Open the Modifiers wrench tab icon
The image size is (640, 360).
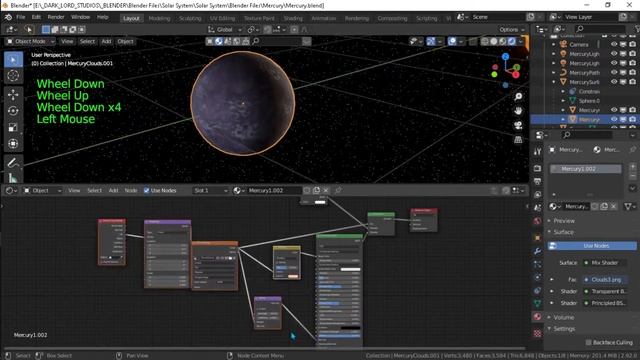pos(538,251)
